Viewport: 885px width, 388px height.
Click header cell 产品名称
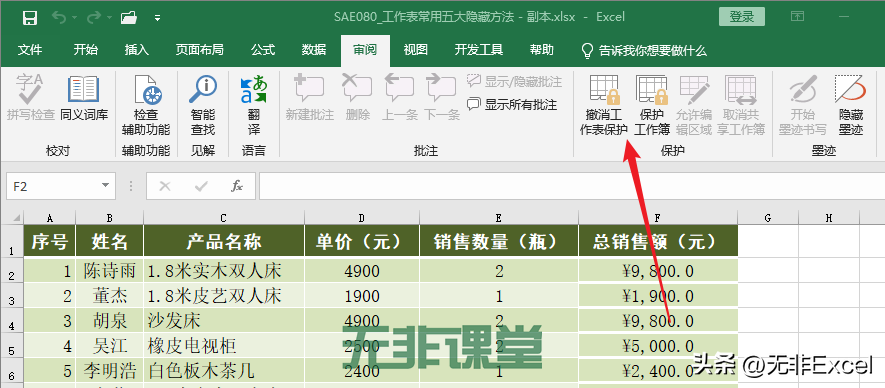(x=224, y=242)
